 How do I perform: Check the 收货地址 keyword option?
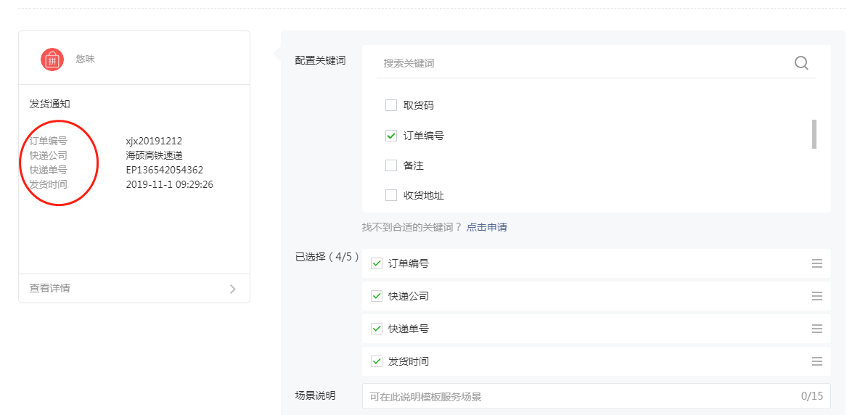point(391,195)
